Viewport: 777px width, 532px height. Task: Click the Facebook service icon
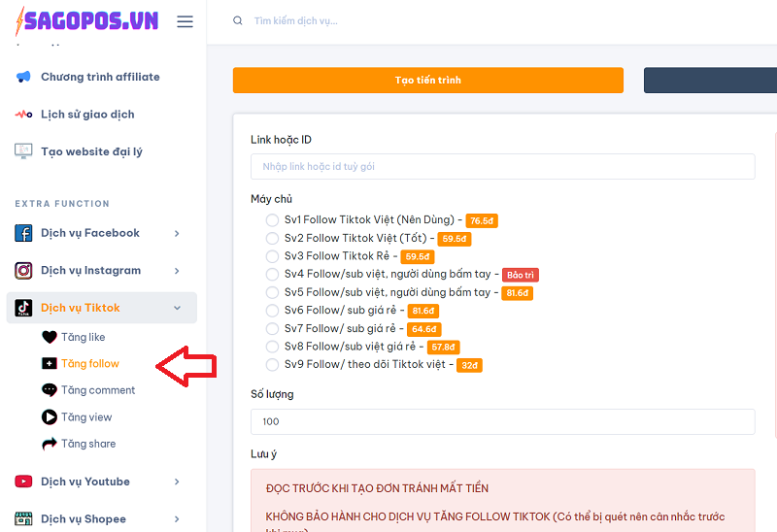pos(23,233)
